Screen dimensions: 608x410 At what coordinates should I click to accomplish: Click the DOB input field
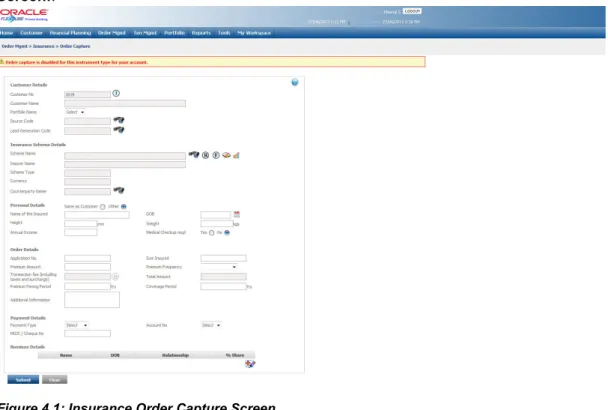point(216,215)
